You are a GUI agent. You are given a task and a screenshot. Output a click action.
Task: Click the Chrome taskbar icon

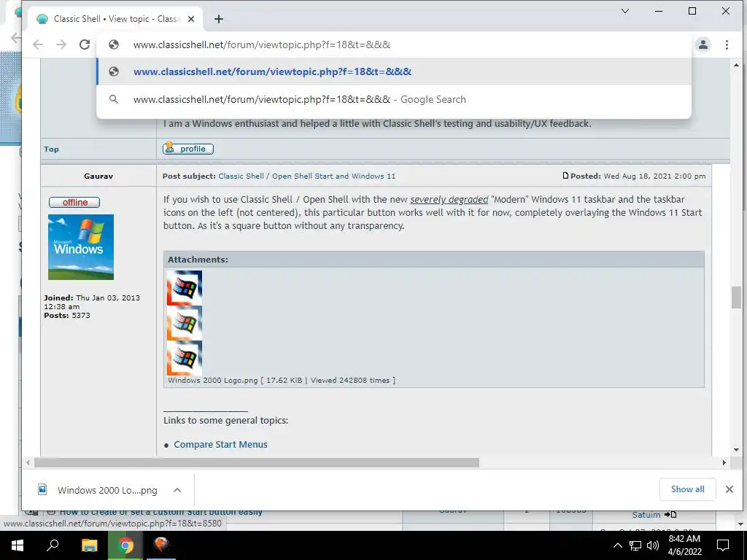(x=125, y=545)
